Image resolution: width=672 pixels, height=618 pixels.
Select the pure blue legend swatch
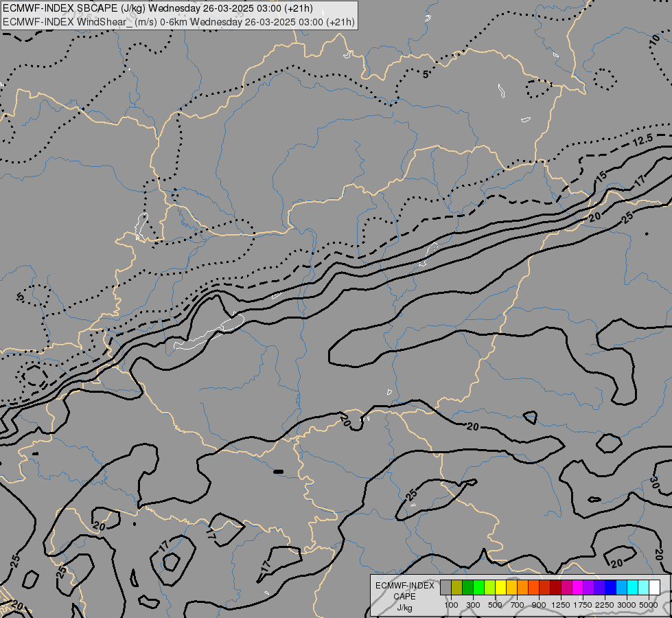[x=610, y=588]
